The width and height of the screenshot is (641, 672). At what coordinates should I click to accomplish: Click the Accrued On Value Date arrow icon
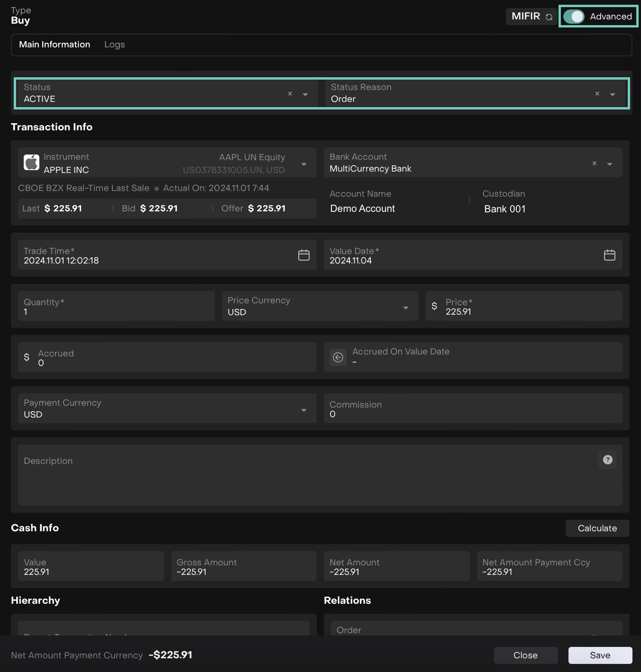pyautogui.click(x=338, y=357)
